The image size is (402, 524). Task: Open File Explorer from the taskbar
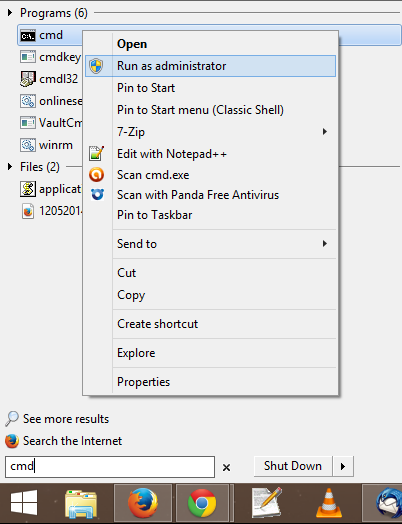click(81, 504)
